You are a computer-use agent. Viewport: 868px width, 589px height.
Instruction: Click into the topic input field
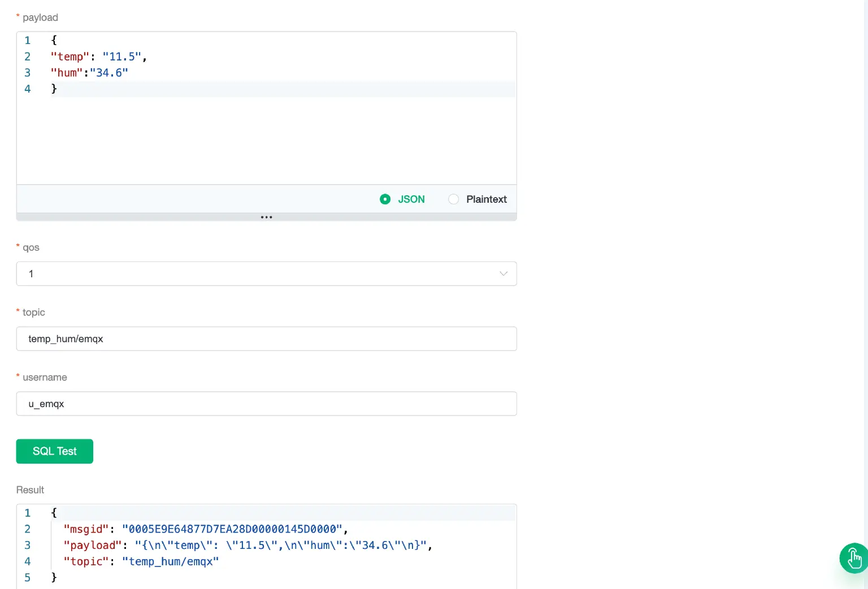[x=266, y=338]
